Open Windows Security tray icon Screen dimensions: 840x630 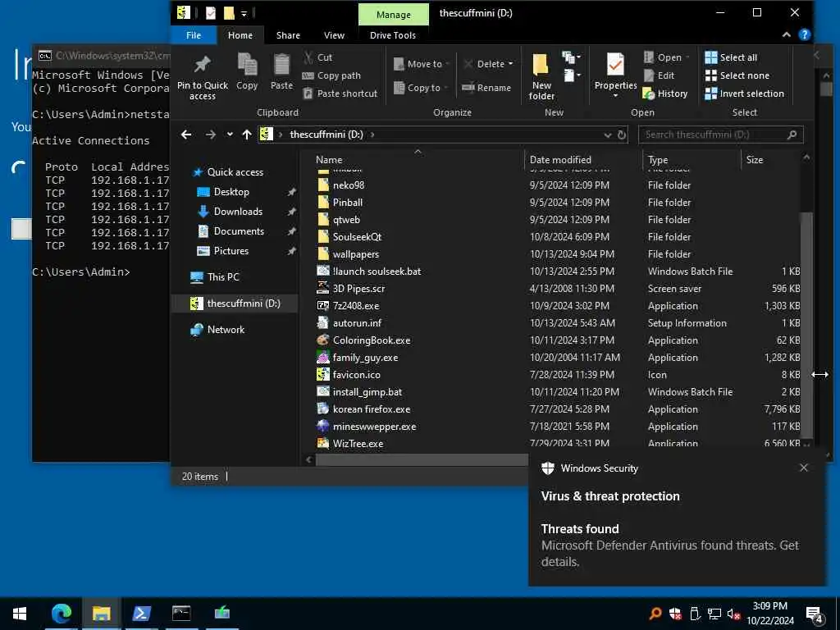point(676,614)
